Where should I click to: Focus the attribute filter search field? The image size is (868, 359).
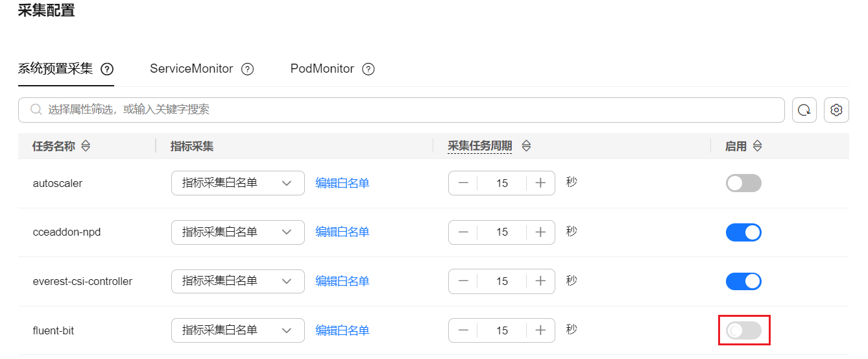pyautogui.click(x=402, y=110)
